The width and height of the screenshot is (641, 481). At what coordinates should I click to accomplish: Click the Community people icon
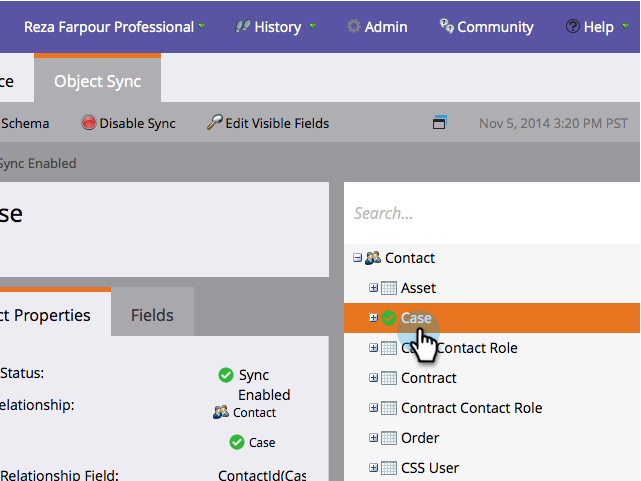point(446,27)
